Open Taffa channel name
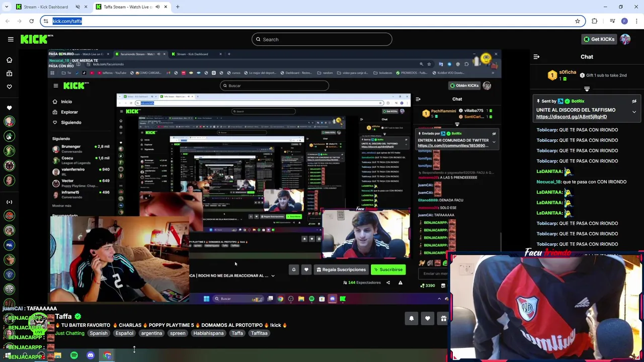Viewport: 644px width, 362px height. pyautogui.click(x=63, y=317)
